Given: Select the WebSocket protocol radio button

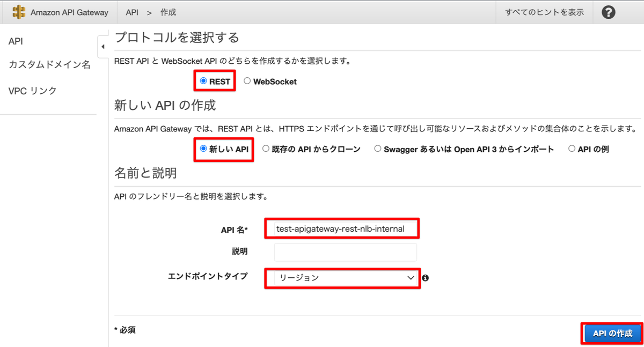Looking at the screenshot, I should click(247, 80).
